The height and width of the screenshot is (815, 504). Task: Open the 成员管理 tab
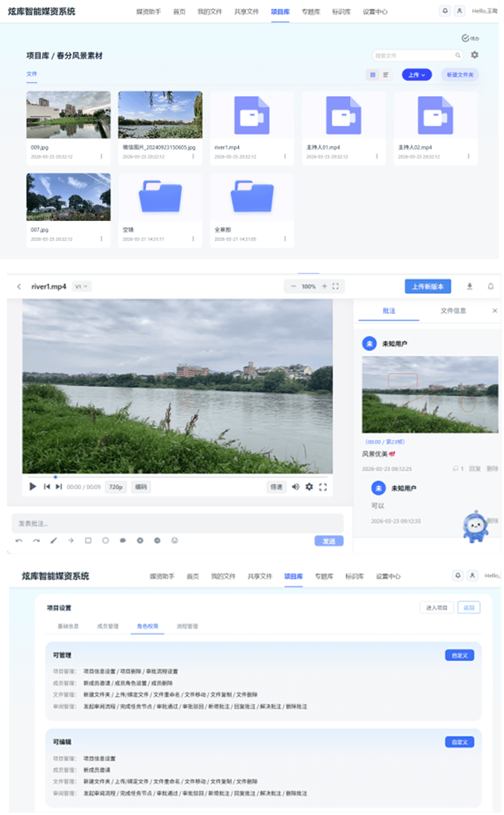coord(108,626)
